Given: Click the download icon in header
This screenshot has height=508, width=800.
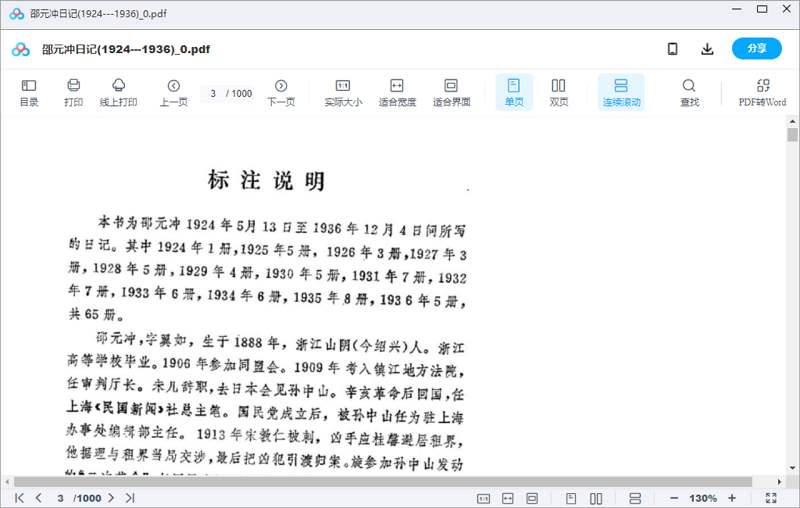Looking at the screenshot, I should click(x=707, y=49).
